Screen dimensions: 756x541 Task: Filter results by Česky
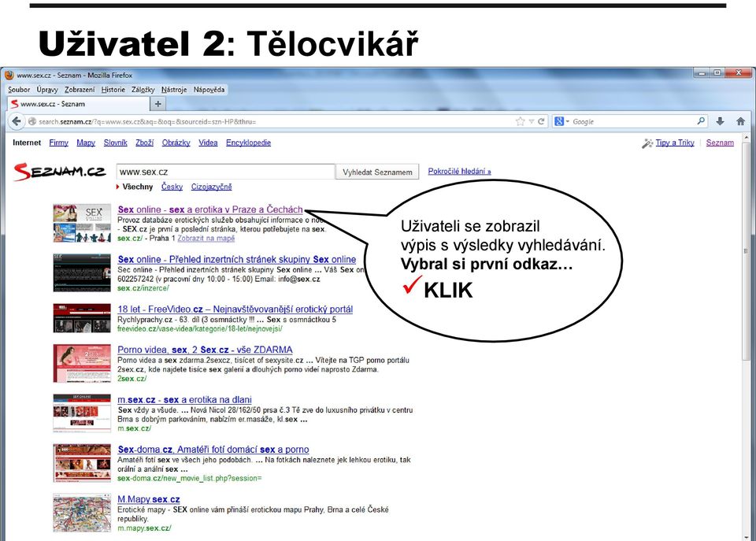(172, 187)
